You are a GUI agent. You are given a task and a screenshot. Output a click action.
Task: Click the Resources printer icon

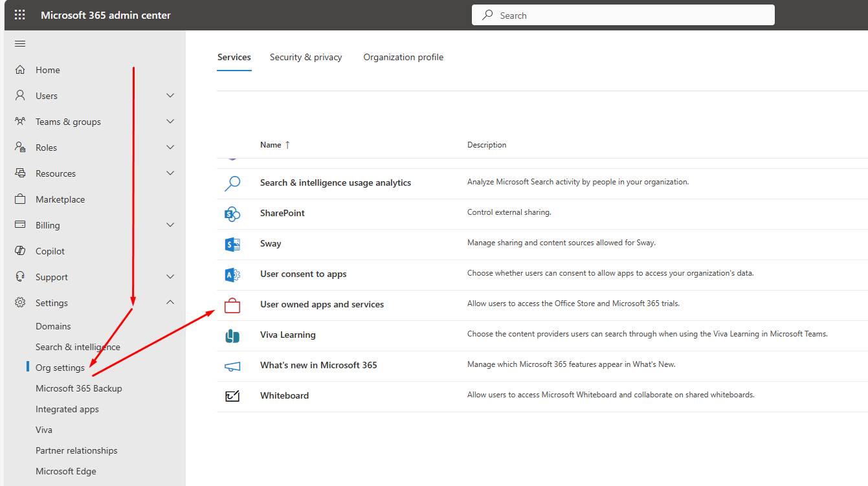click(x=20, y=173)
